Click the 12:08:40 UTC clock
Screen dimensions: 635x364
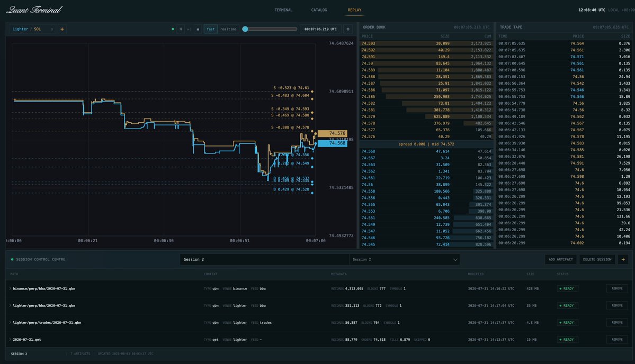[592, 10]
